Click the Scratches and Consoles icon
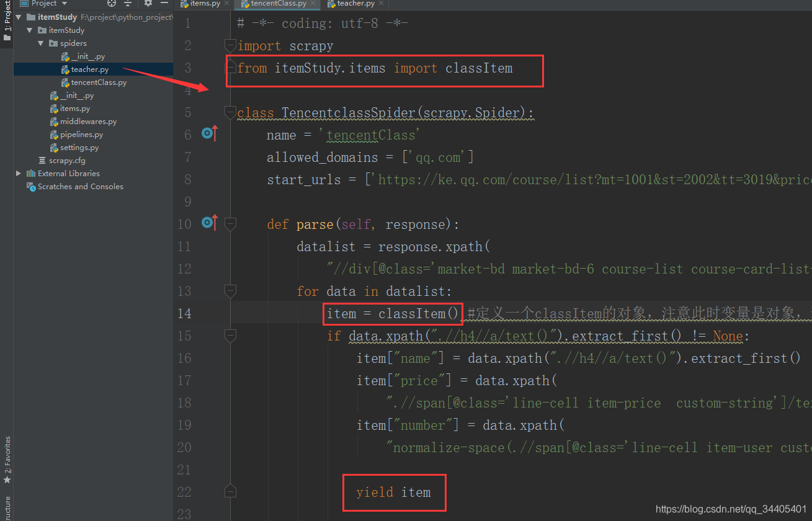 31,187
